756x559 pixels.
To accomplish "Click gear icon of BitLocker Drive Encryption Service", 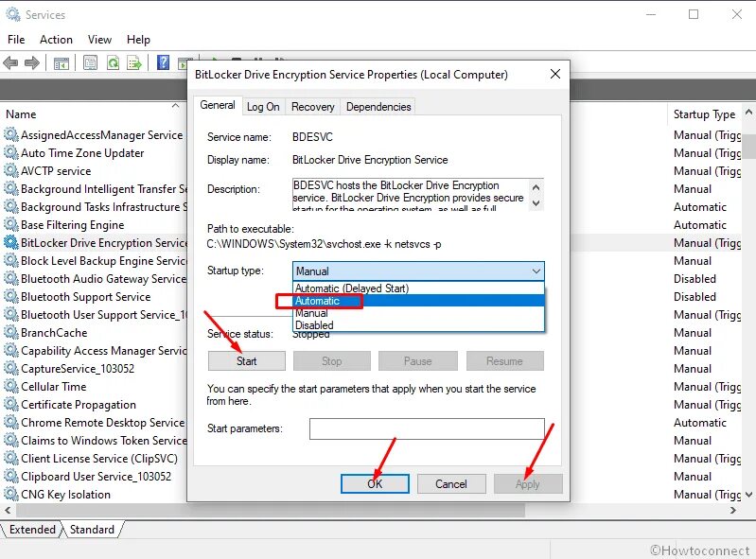I will 11,242.
